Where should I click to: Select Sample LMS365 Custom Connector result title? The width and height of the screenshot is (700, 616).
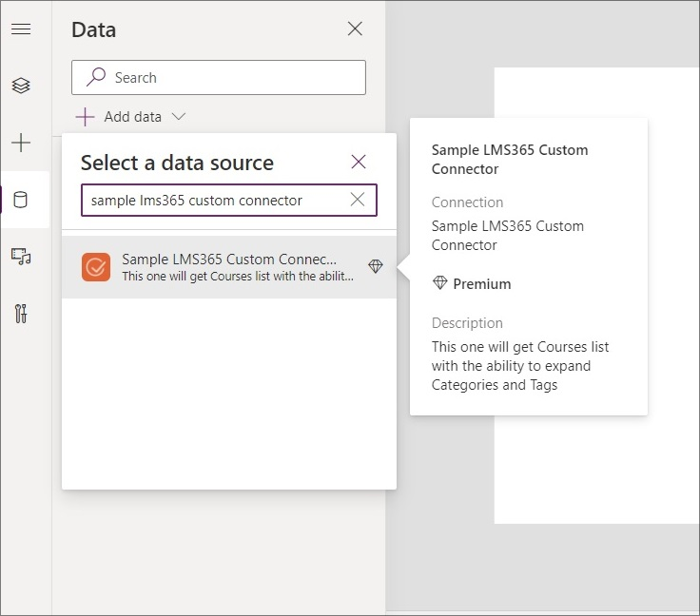(229, 260)
